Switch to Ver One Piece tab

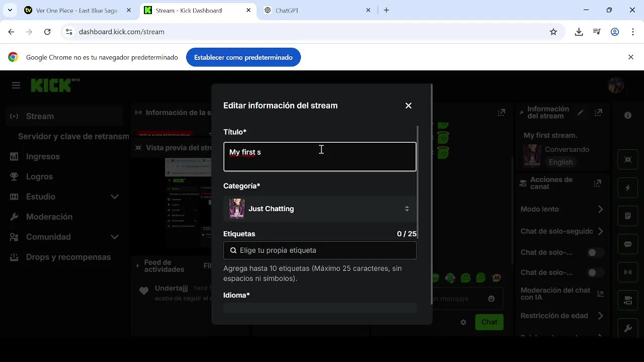tap(78, 10)
